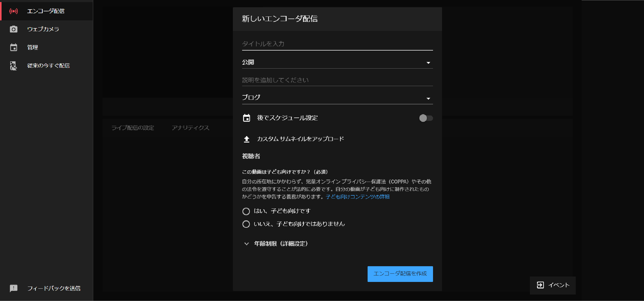Screen dimensions: 644x301
Task: Open ウェブカメラ in the sidebar
Action: 46,29
